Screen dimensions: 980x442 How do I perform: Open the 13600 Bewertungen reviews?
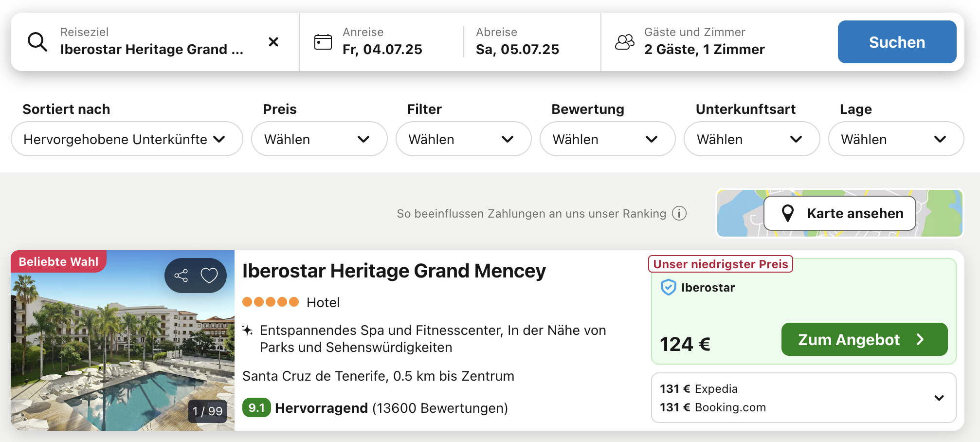tap(440, 408)
